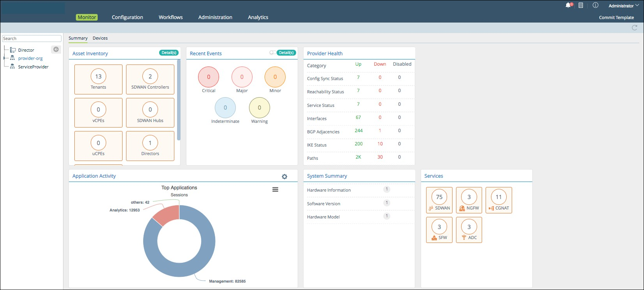Image resolution: width=644 pixels, height=290 pixels.
Task: Click the Commit Template link
Action: pos(616,17)
